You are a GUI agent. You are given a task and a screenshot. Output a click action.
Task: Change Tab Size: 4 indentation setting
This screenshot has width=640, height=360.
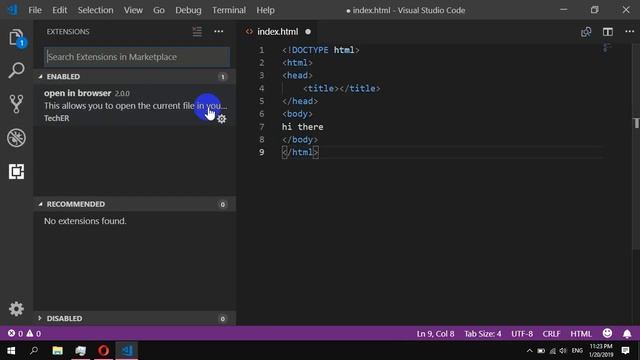(x=482, y=333)
